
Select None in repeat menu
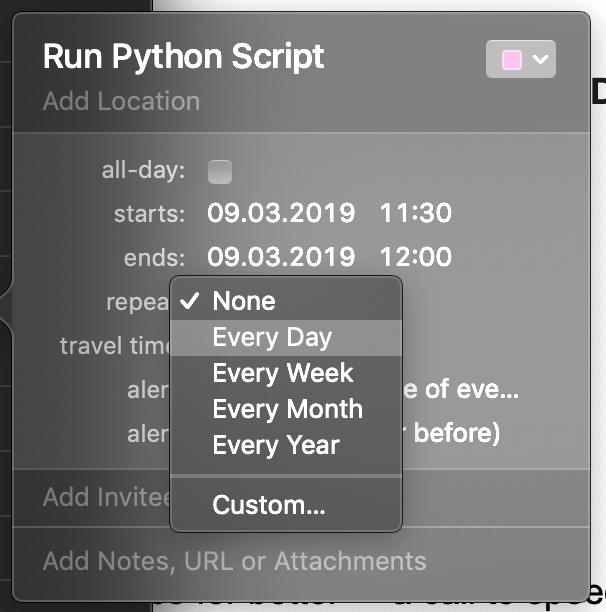(286, 301)
